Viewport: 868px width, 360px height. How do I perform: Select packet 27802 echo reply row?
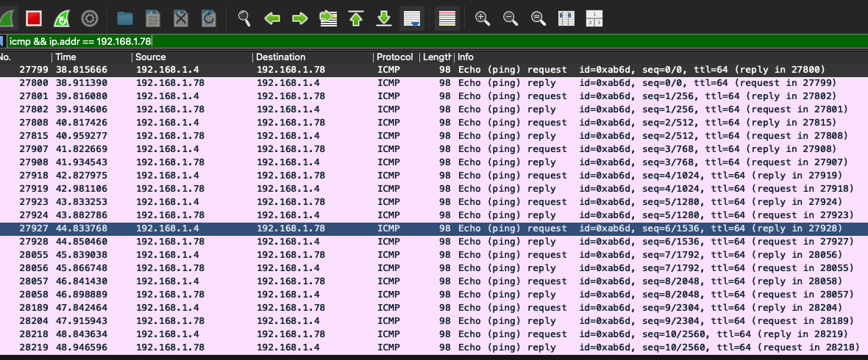point(434,109)
